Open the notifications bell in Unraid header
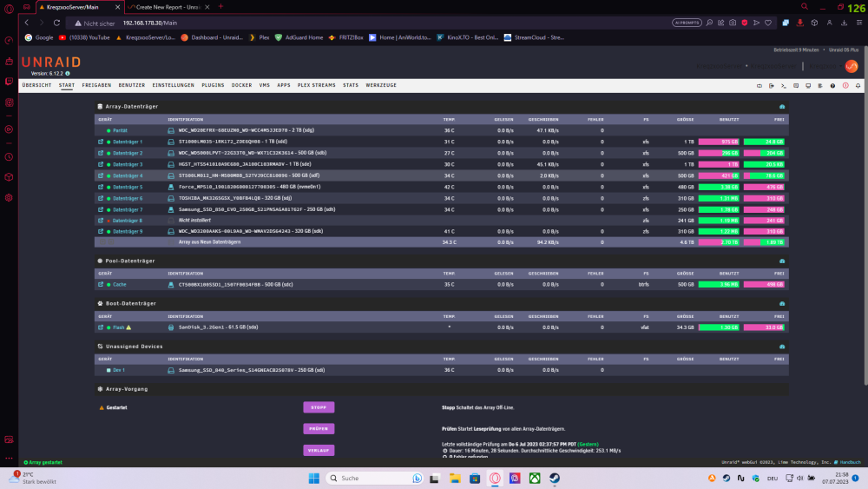Viewport: 868px width, 489px height. (x=858, y=86)
